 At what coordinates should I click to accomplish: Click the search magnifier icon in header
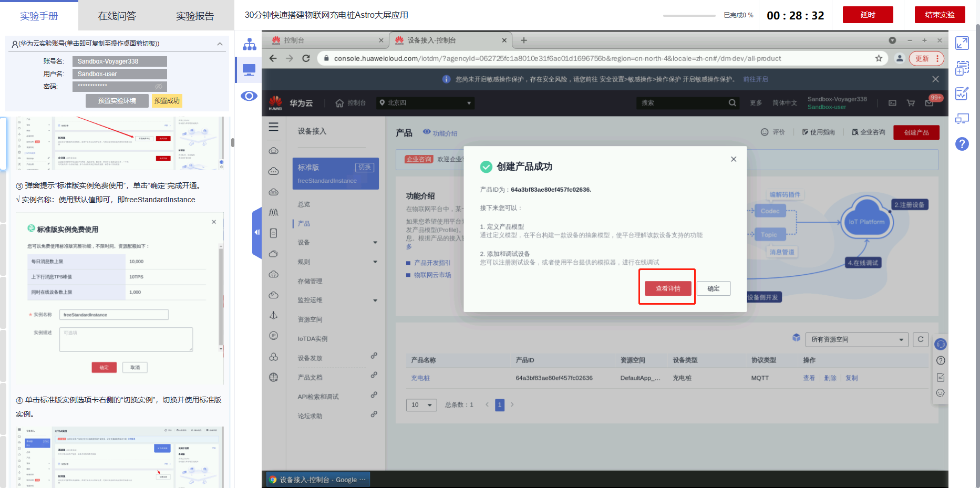point(732,103)
